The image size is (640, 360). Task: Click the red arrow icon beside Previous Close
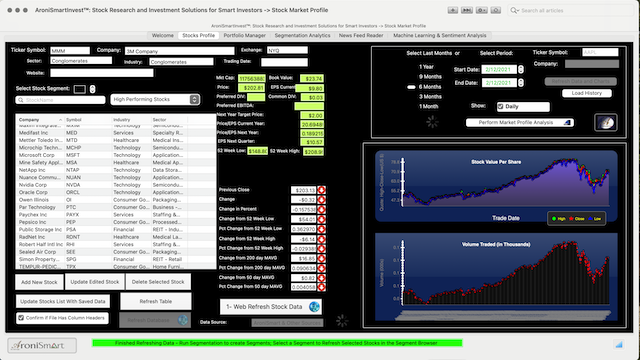click(x=322, y=190)
